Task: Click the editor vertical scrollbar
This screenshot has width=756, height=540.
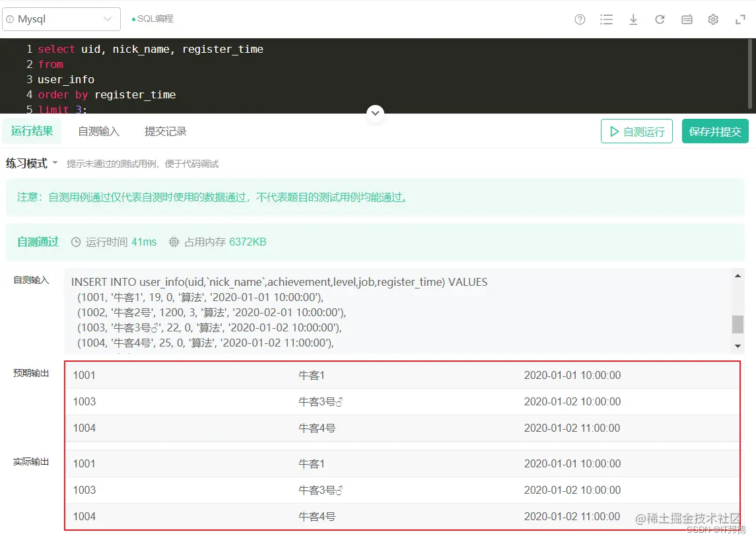Action: [x=750, y=75]
